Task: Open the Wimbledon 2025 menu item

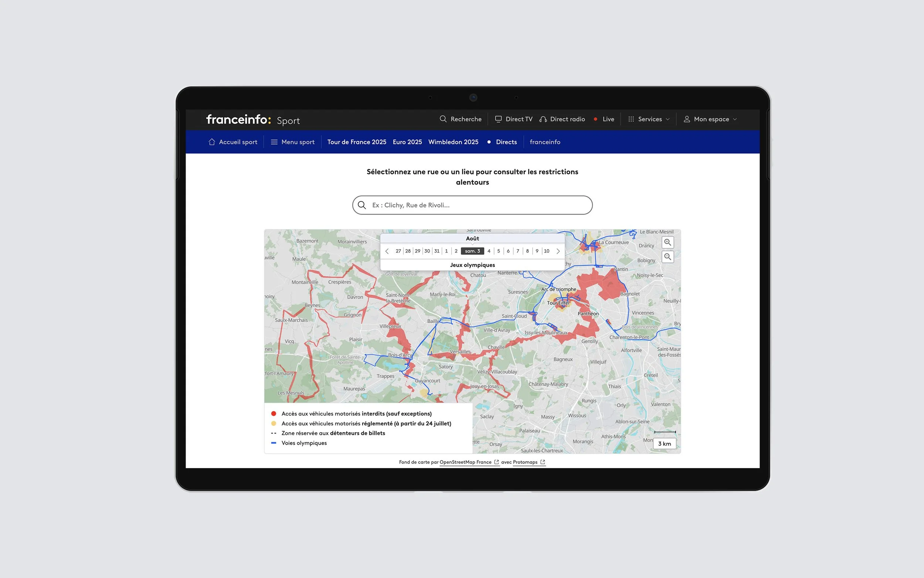Action: point(453,142)
